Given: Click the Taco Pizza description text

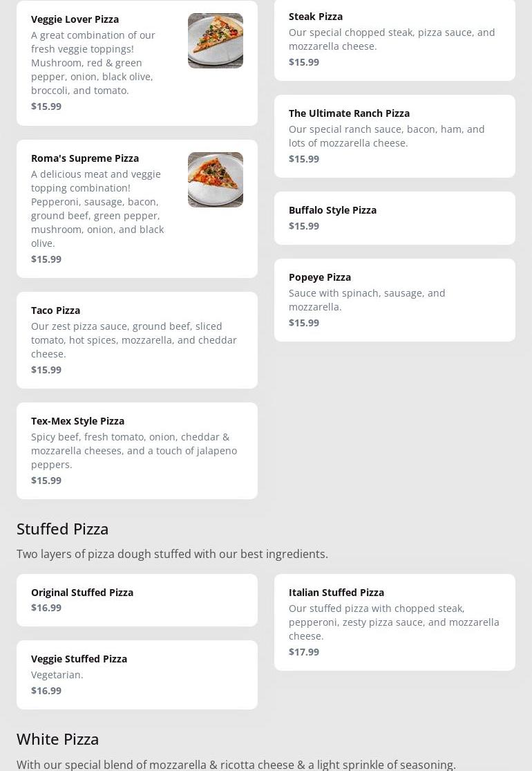Looking at the screenshot, I should point(134,340).
